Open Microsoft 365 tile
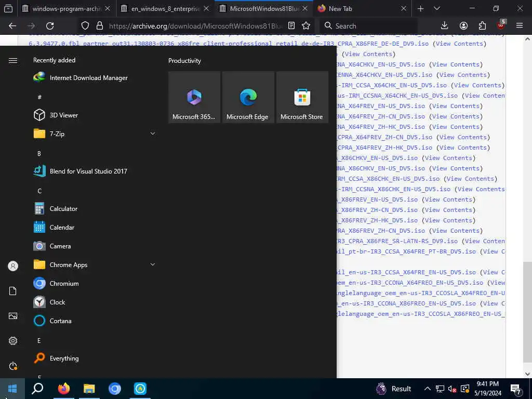This screenshot has width=532, height=399. coord(194,97)
